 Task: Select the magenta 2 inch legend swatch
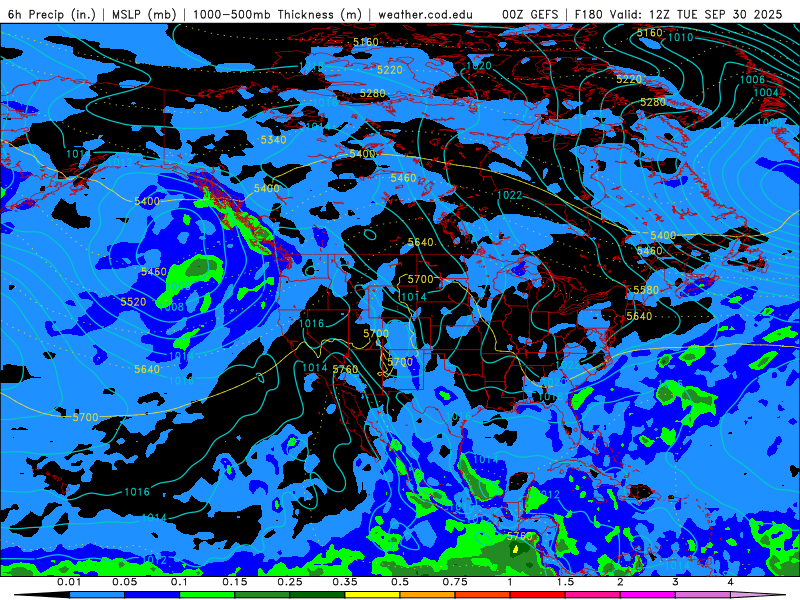tap(648, 595)
